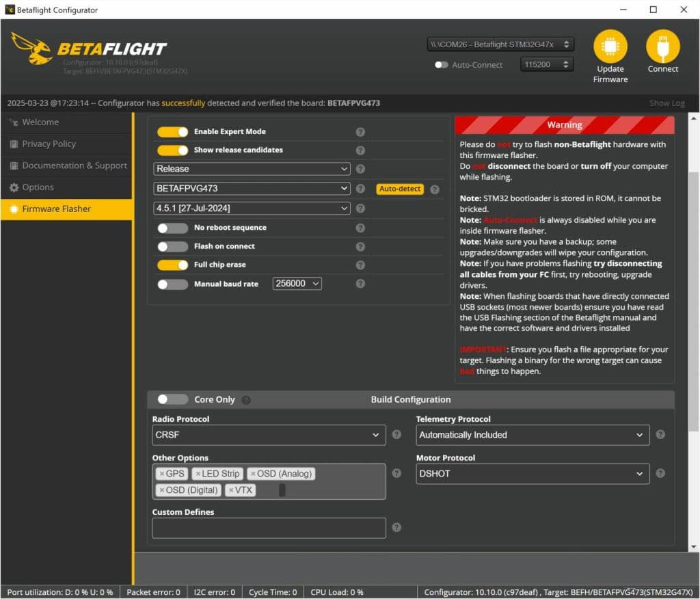Click inside the Custom Defines field
This screenshot has width=700, height=599.
269,528
